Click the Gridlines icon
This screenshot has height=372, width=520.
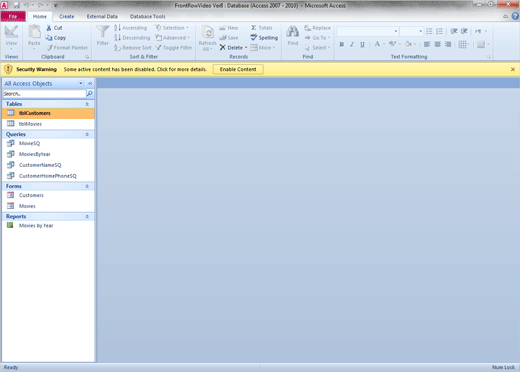click(462, 44)
